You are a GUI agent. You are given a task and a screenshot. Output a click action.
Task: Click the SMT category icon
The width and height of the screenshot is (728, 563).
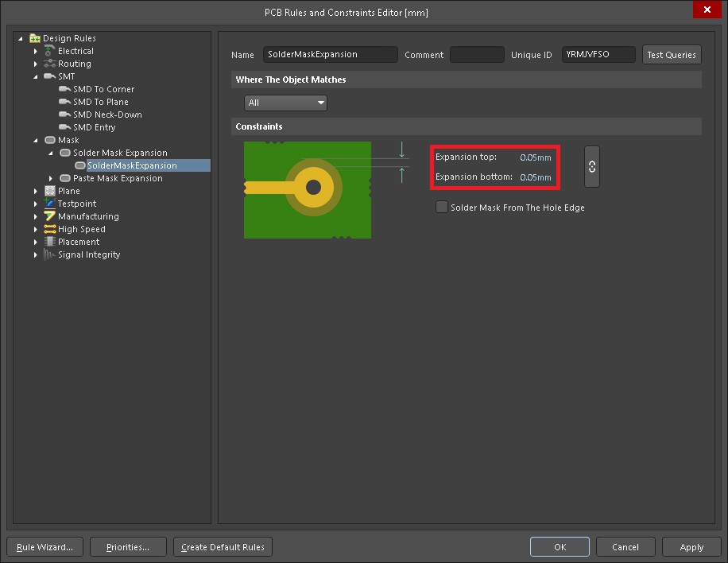click(x=50, y=76)
